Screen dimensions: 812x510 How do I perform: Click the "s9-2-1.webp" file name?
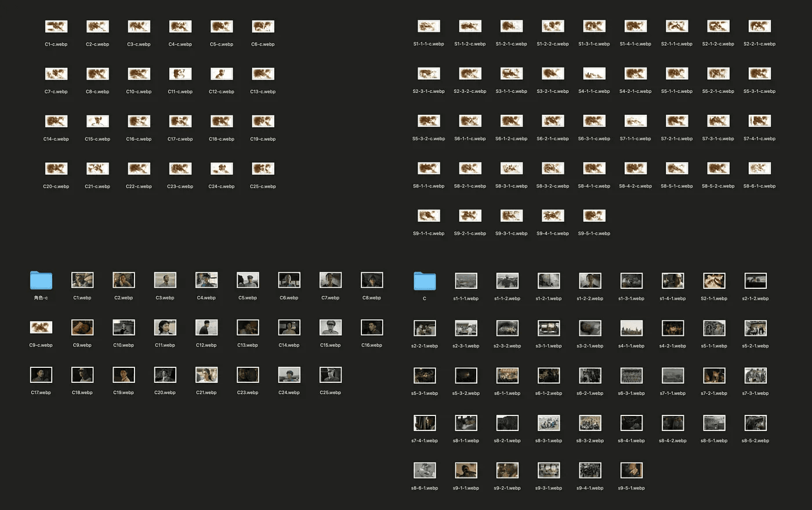507,489
